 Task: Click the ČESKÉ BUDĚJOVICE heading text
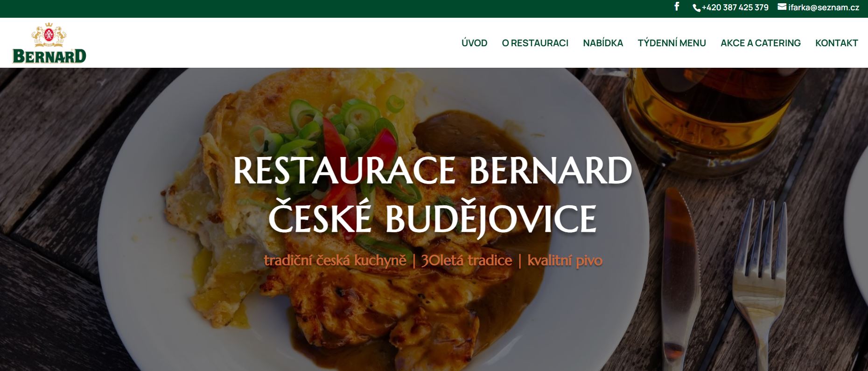point(433,218)
